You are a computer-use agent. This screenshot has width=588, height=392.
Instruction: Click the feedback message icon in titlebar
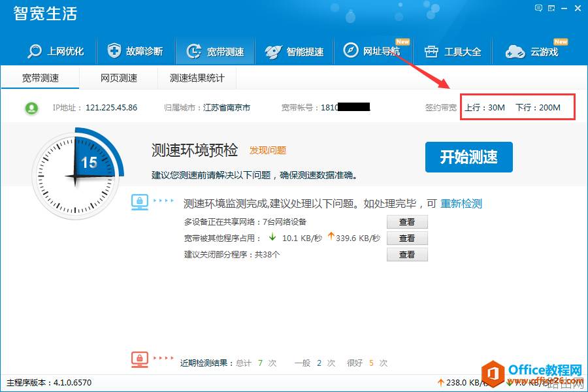[538, 8]
